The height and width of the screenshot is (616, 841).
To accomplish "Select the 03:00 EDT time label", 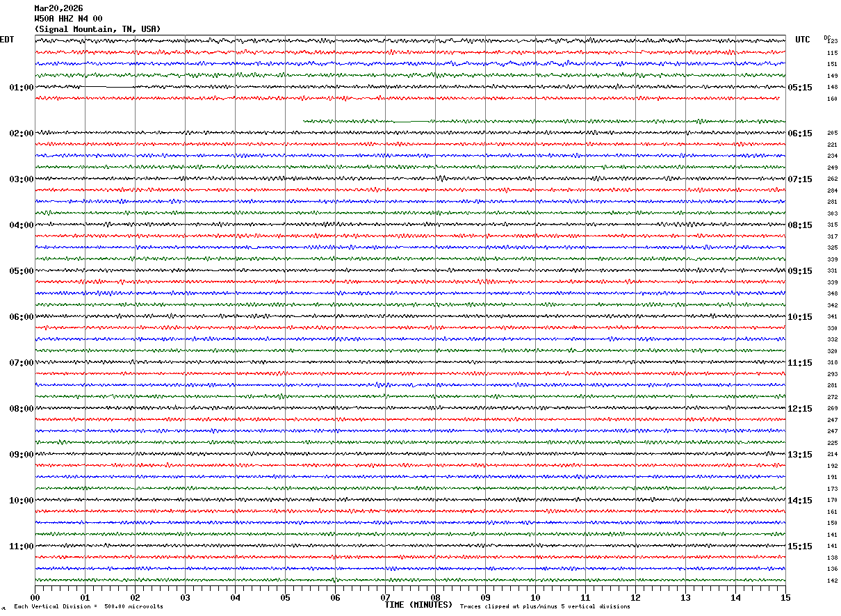I will (22, 179).
